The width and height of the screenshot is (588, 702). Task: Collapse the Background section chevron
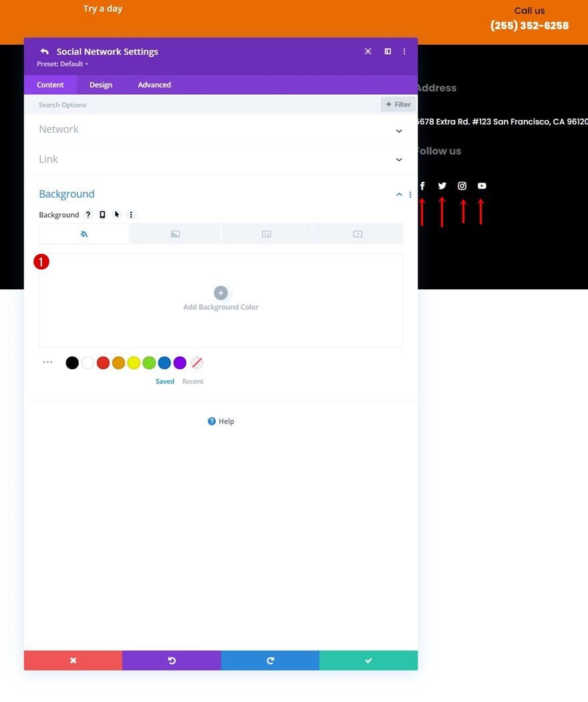399,194
